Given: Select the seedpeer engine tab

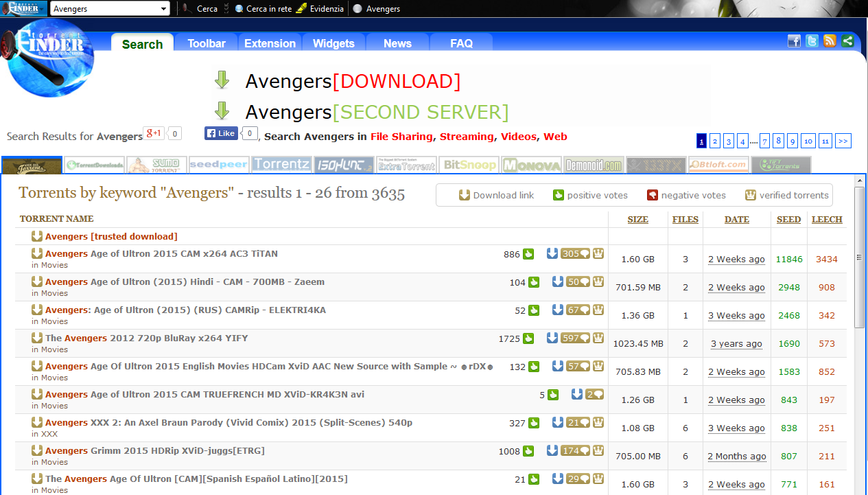Looking at the screenshot, I should [219, 165].
